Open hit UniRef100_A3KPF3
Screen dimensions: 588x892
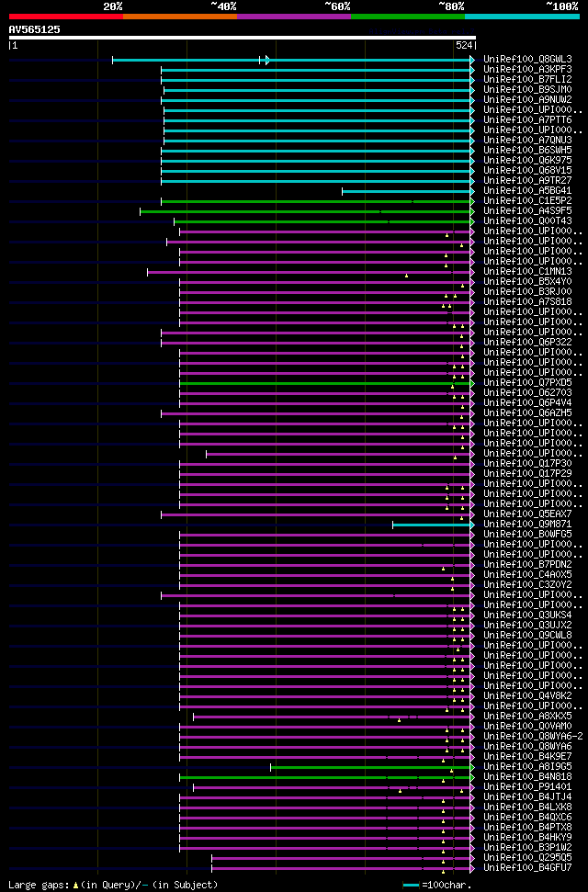pos(527,70)
